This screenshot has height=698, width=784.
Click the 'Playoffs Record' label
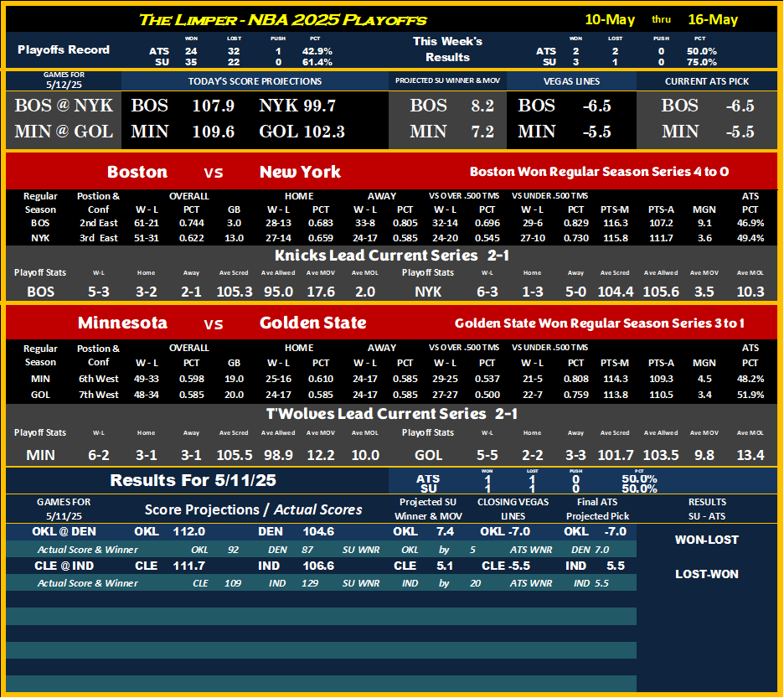coord(64,49)
